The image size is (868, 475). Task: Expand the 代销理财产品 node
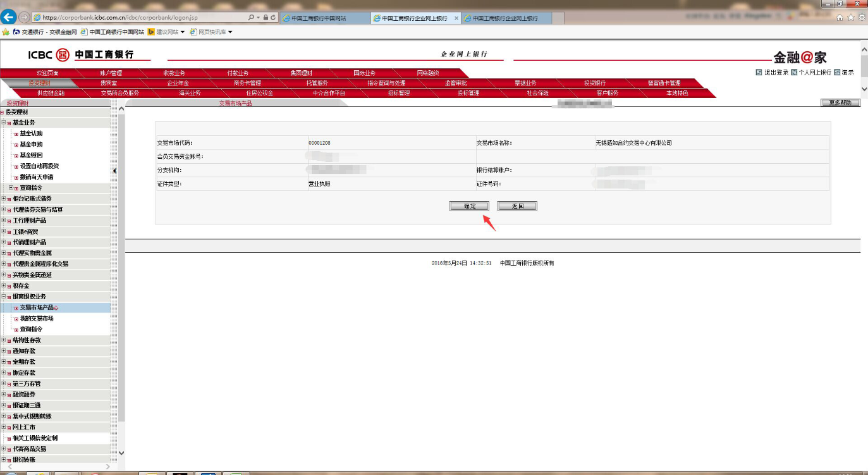(x=3, y=242)
